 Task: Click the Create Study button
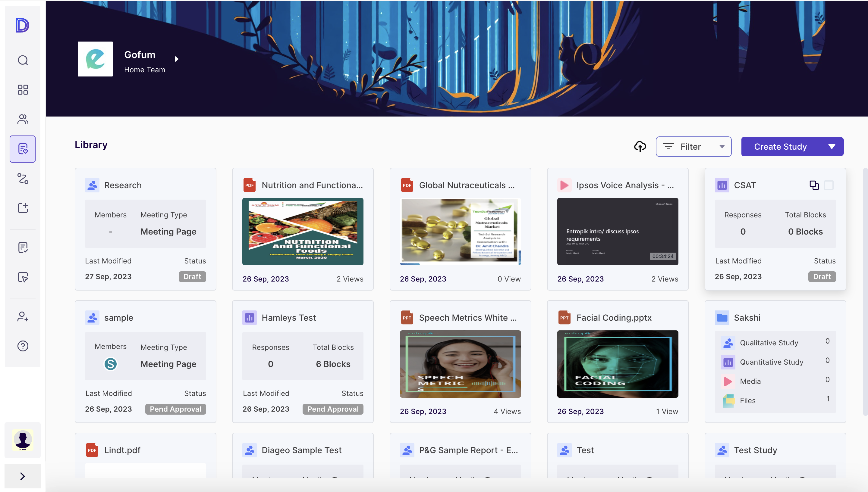tap(780, 146)
